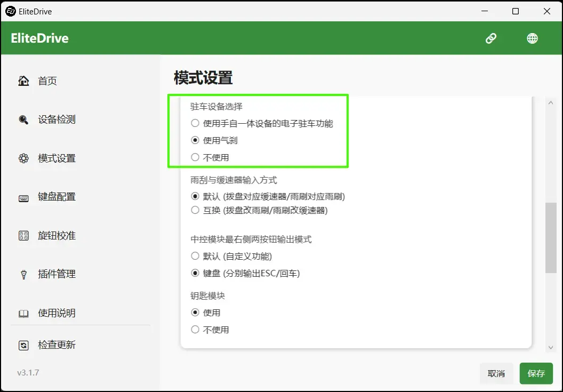Choose 不使用 under 驻车设备选择
This screenshot has width=563, height=392.
(x=210, y=157)
